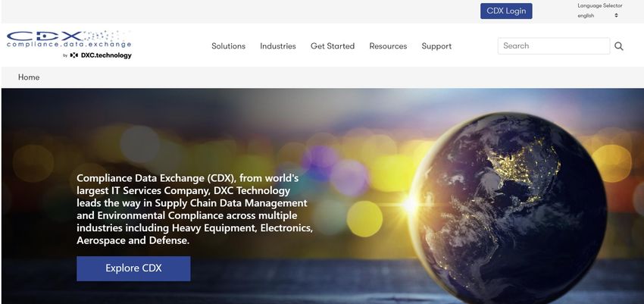Open the Support menu
644x304 pixels.
tap(436, 46)
